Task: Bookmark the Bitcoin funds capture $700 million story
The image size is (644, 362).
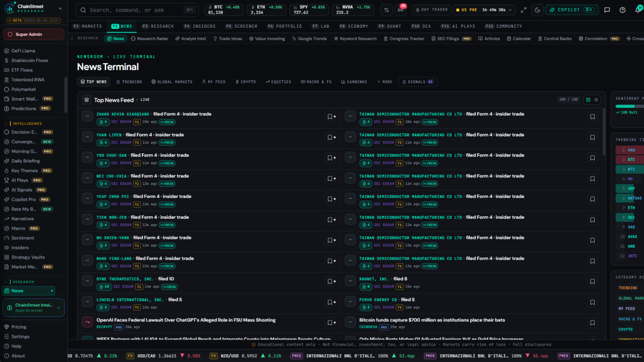Action: 592,323
